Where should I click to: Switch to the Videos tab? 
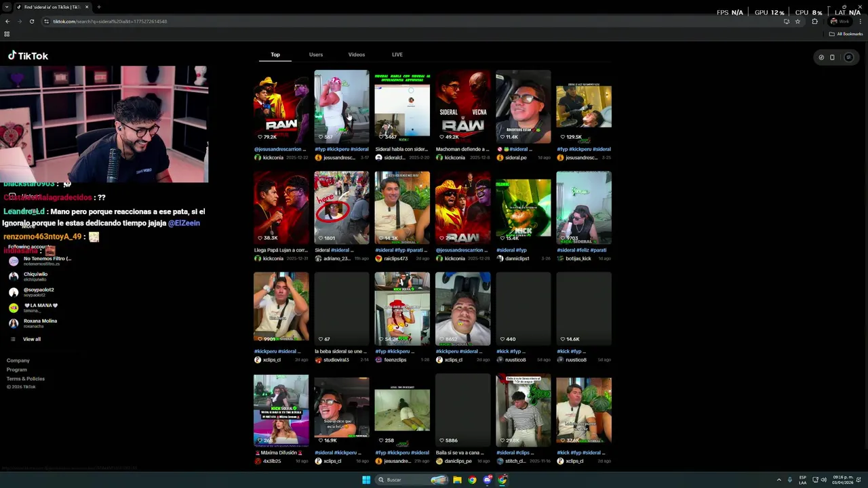point(357,54)
